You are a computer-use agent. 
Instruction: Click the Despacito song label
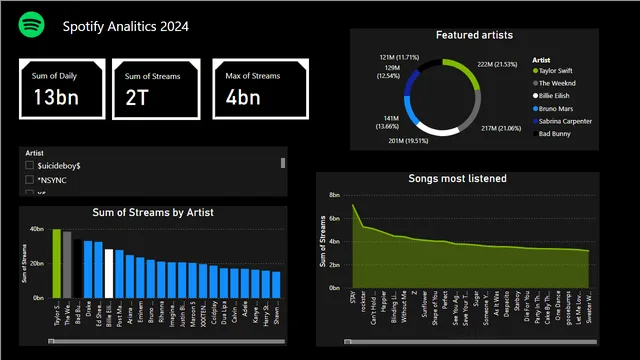(x=507, y=304)
